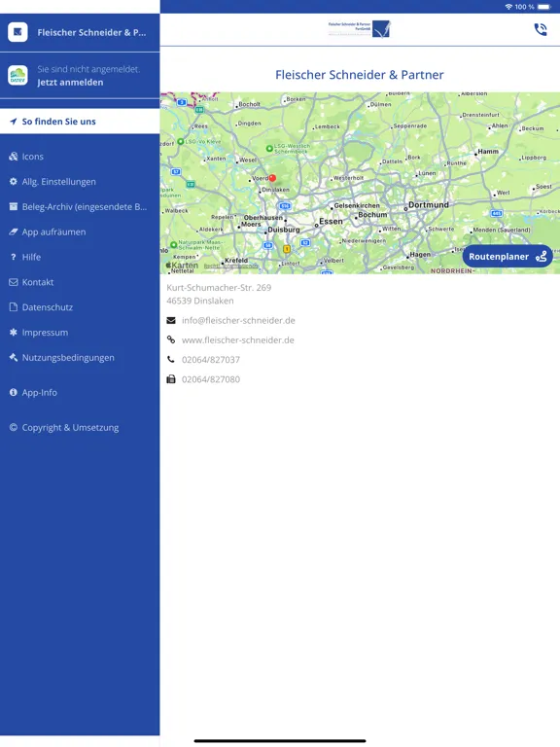560x747 pixels.
Task: Click the Essen label on the map
Action: 331,222
